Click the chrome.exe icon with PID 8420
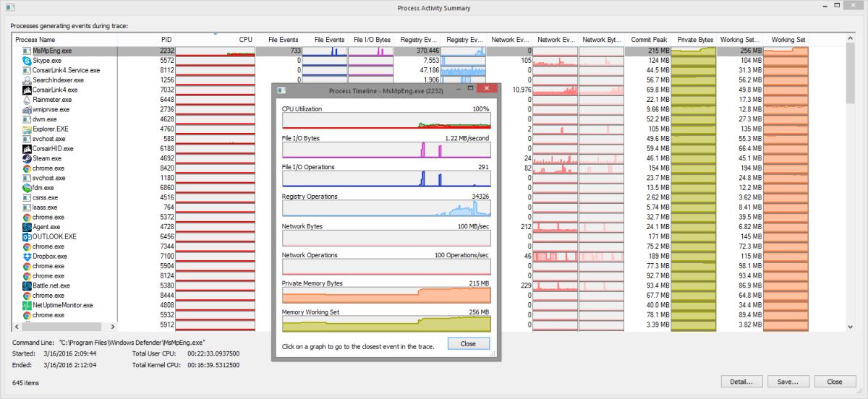This screenshot has width=868, height=399. click(x=26, y=168)
